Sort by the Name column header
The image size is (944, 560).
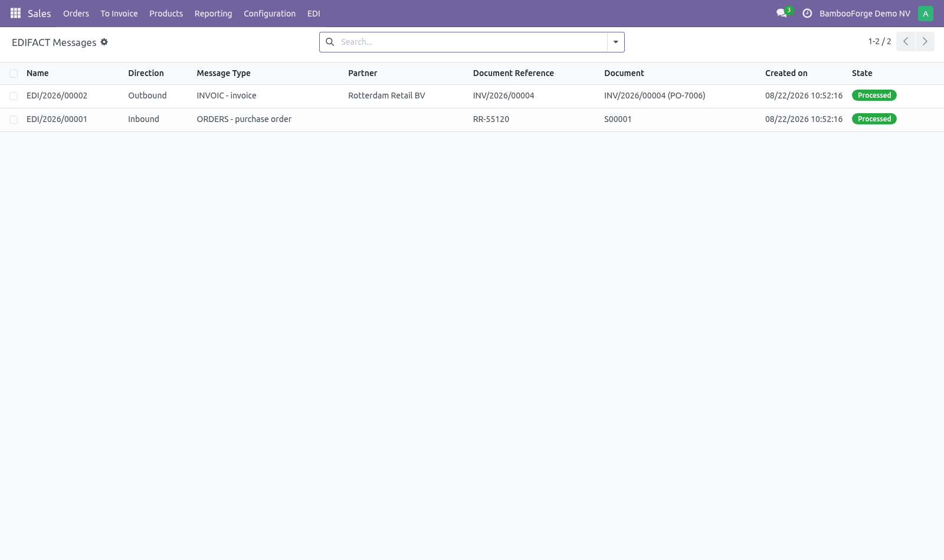click(x=38, y=73)
